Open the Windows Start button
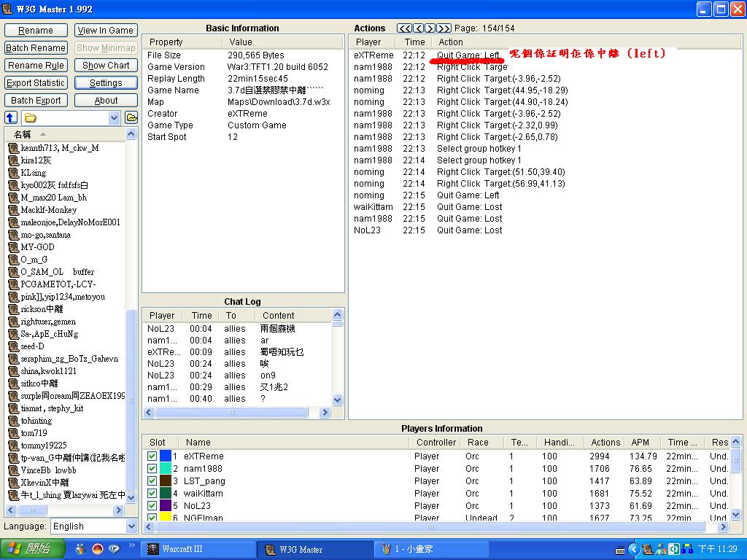The image size is (747, 560). pyautogui.click(x=29, y=549)
